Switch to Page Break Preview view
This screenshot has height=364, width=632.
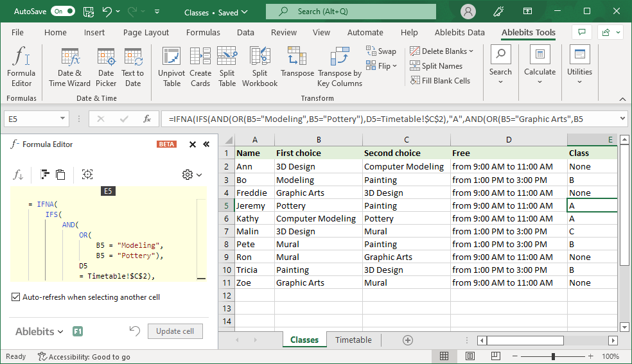[x=496, y=356]
